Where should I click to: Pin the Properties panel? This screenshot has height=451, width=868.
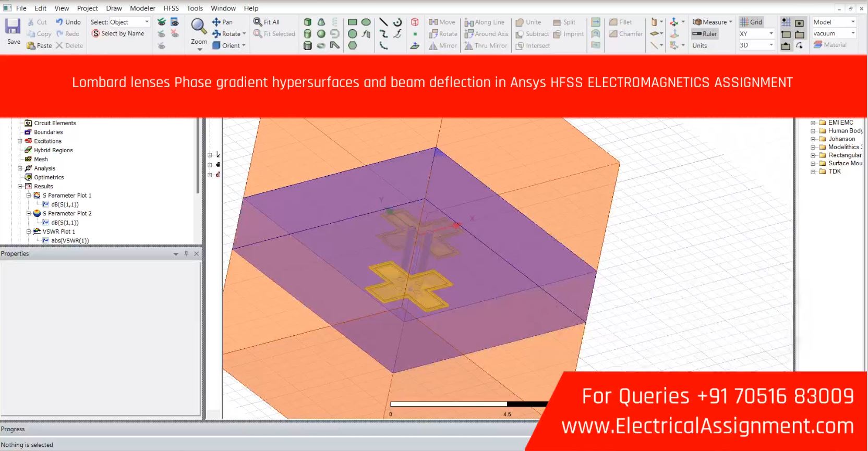186,253
